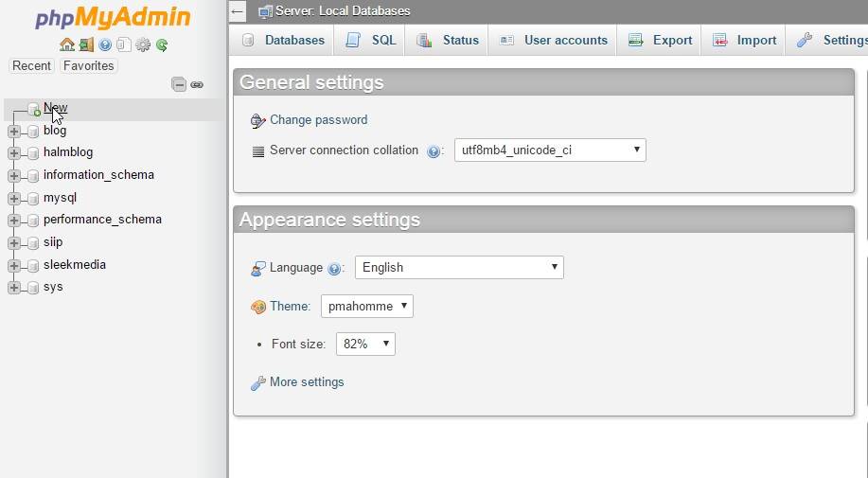This screenshot has height=478, width=868.
Task: Expand the blog database tree node
Action: [x=14, y=132]
